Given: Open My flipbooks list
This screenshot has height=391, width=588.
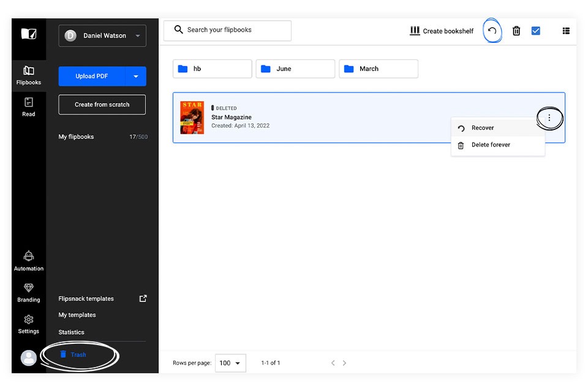Looking at the screenshot, I should coord(76,137).
